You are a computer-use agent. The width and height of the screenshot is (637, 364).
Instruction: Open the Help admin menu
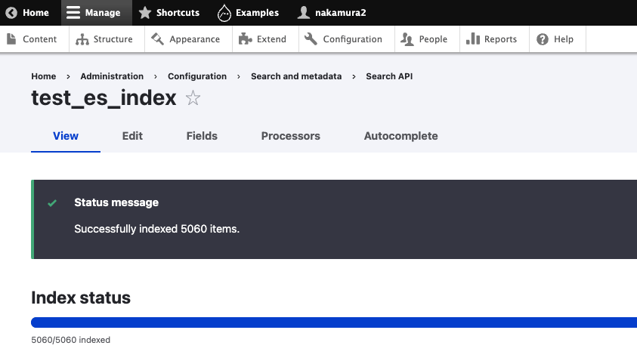(x=558, y=39)
